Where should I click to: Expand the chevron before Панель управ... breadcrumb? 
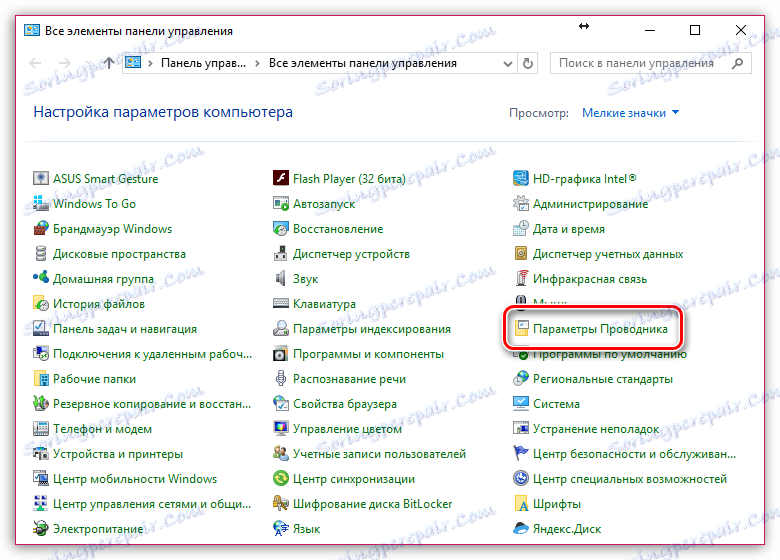click(x=150, y=63)
